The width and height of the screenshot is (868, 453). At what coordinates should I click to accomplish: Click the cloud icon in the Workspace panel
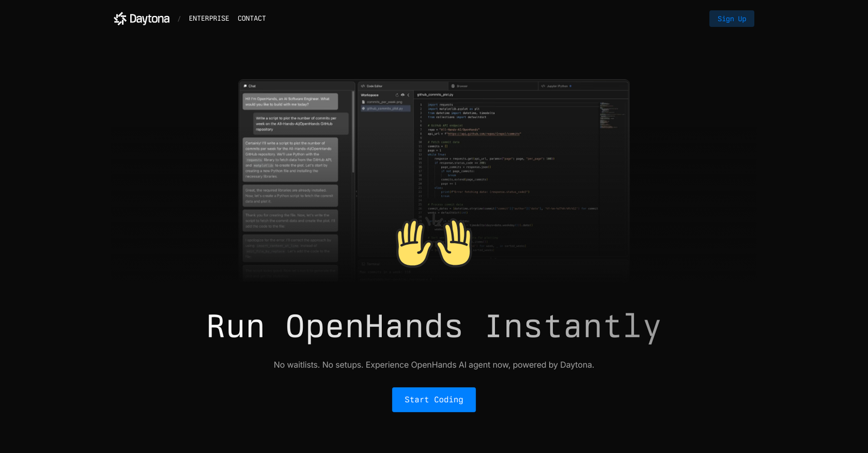coord(403,95)
